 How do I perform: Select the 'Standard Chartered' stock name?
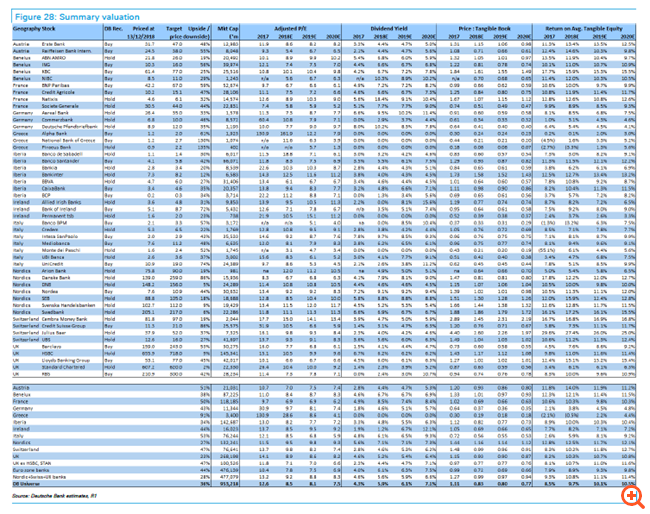63,367
